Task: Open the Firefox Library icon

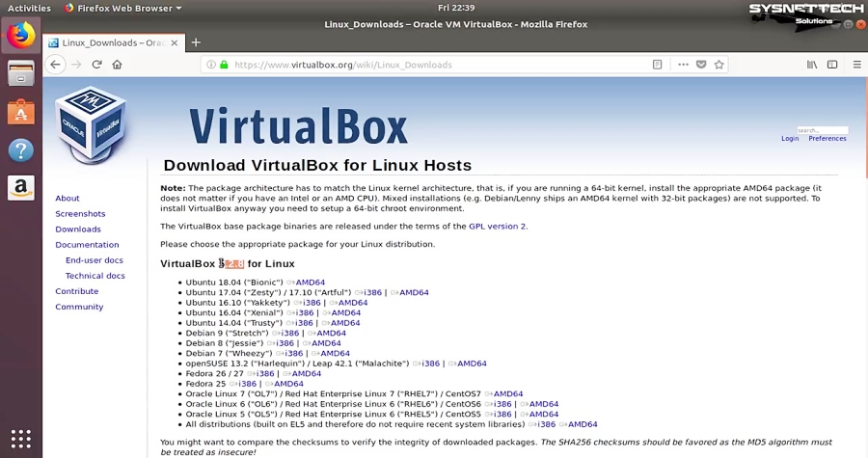Action: click(x=812, y=65)
